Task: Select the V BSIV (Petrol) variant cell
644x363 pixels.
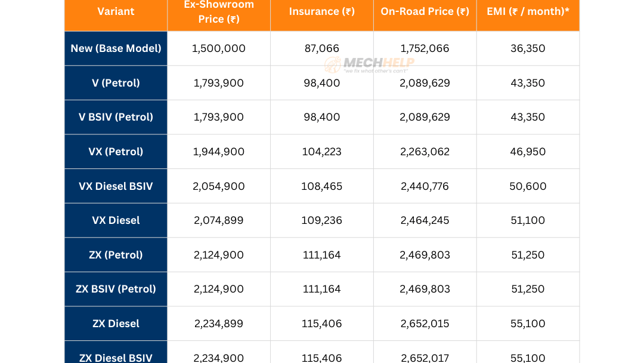Action: pos(116,117)
